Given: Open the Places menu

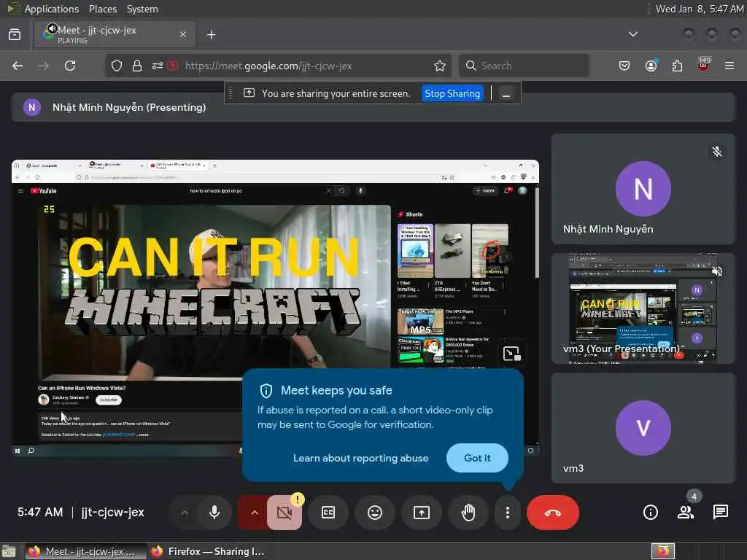Looking at the screenshot, I should tap(103, 9).
